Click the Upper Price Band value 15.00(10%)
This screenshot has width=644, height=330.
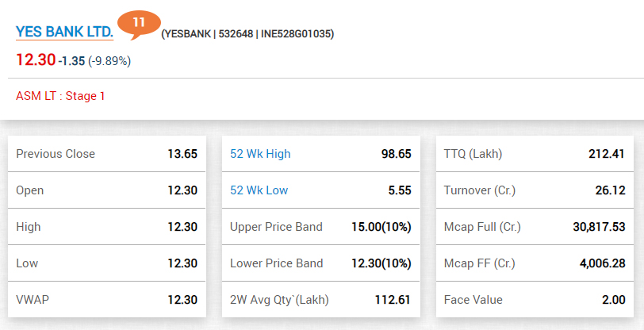[381, 227]
